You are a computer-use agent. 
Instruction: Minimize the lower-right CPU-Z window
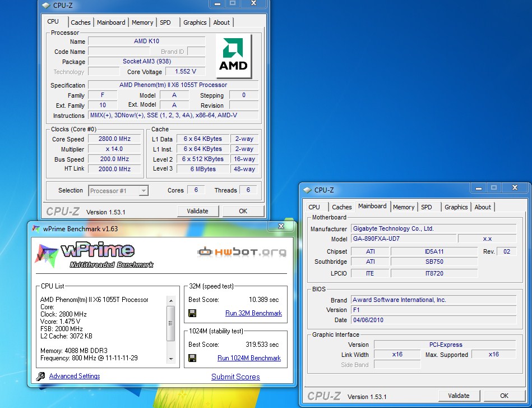click(x=479, y=188)
